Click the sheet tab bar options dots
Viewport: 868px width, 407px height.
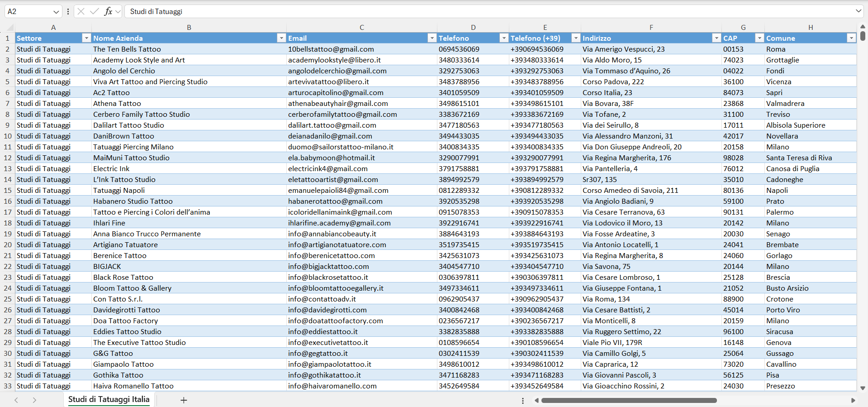(x=523, y=401)
